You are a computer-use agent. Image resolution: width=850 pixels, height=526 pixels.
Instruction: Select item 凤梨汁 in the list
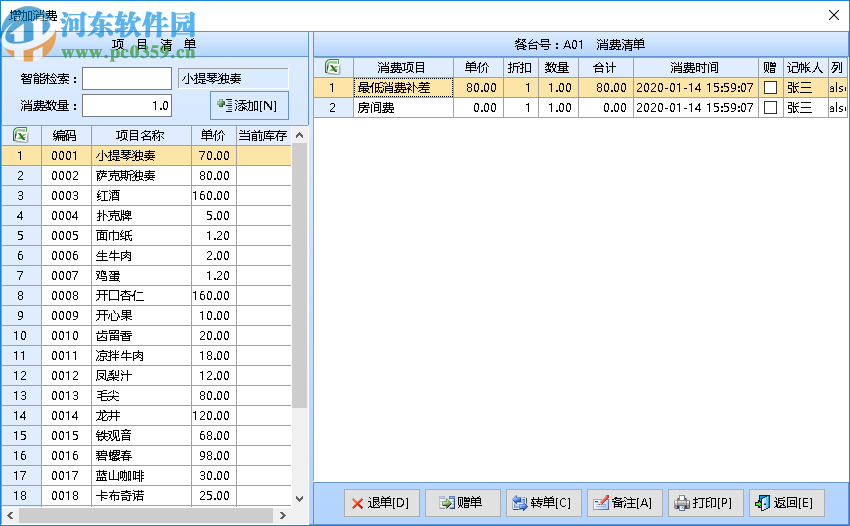pos(141,376)
